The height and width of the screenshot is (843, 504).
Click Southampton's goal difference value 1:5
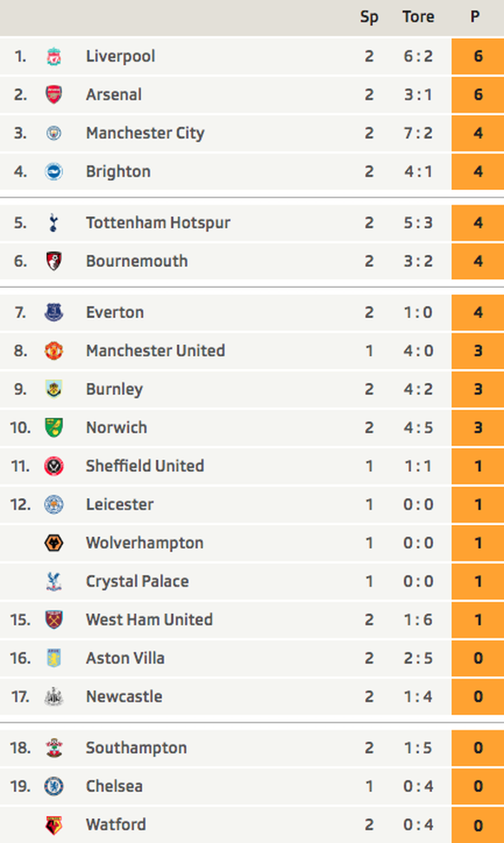coord(418,748)
